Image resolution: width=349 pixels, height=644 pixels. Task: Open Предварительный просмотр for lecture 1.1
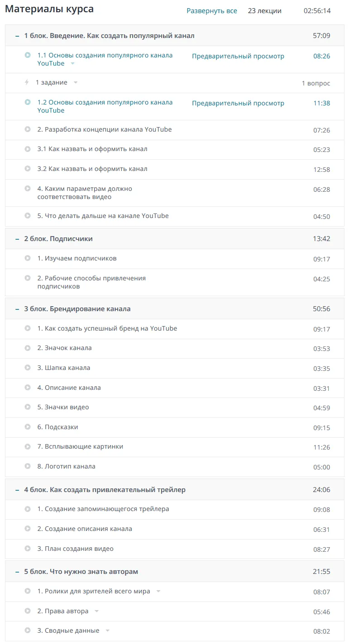(238, 56)
